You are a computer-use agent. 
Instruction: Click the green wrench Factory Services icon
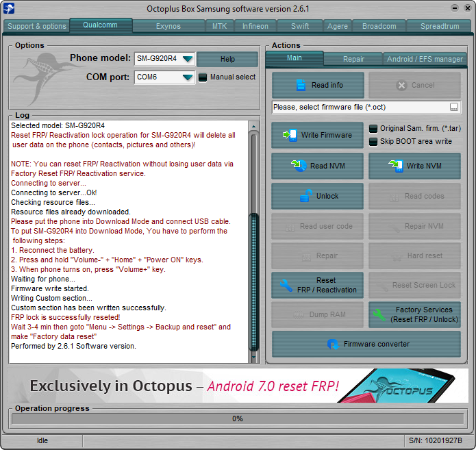coord(379,315)
